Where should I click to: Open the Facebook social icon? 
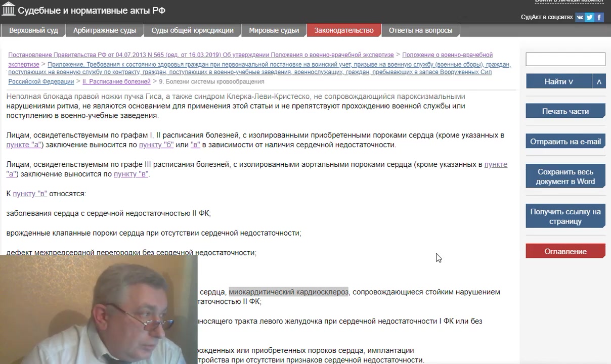point(599,17)
